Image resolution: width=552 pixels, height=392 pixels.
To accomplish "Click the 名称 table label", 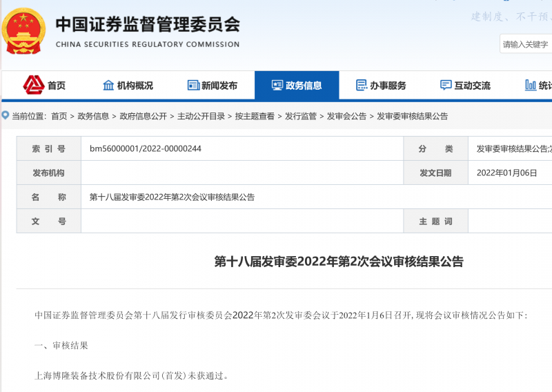I will (48, 197).
